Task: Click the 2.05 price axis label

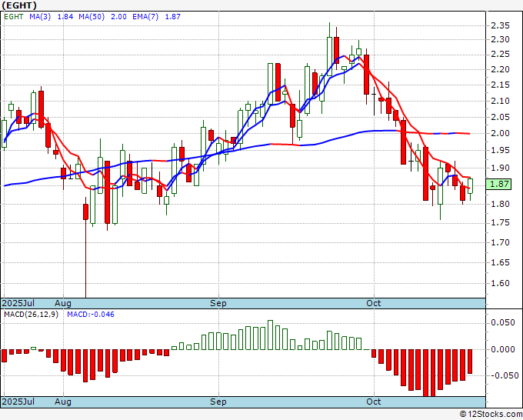Action: pos(500,117)
